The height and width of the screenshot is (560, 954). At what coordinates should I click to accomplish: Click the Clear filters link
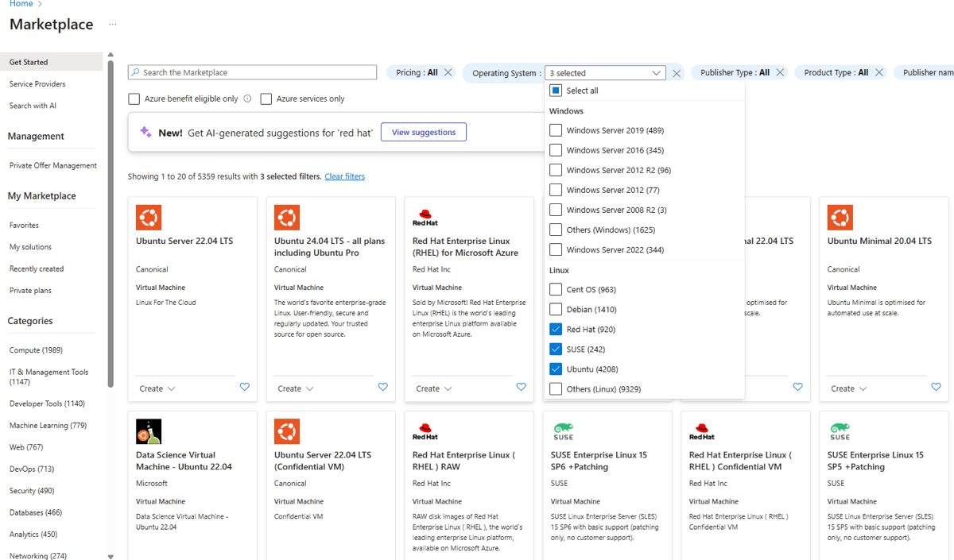344,176
